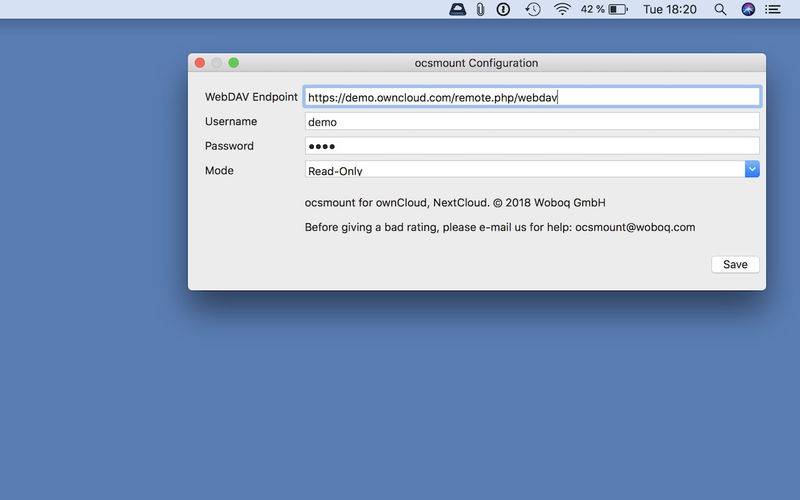The height and width of the screenshot is (500, 800).
Task: Click the green zoom window button
Action: tap(234, 63)
